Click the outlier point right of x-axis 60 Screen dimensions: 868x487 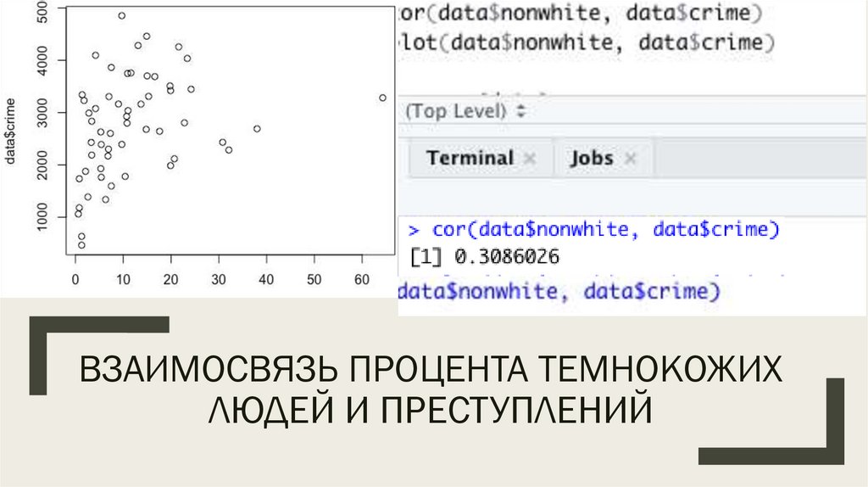click(382, 98)
